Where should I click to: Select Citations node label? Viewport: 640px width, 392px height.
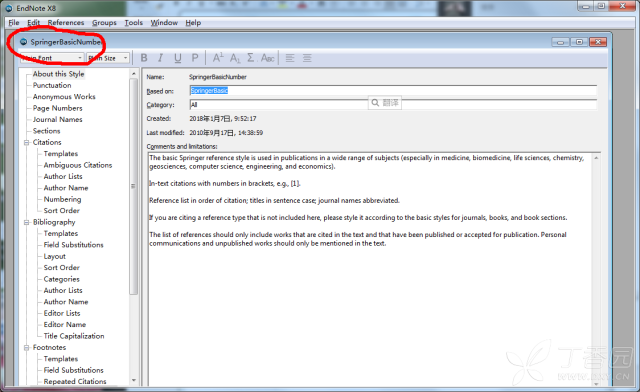[47, 143]
